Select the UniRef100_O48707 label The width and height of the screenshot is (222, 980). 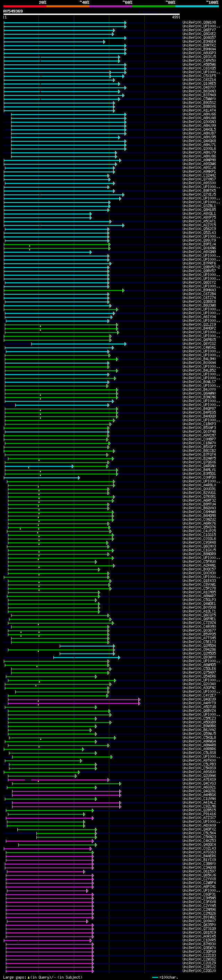(199, 88)
